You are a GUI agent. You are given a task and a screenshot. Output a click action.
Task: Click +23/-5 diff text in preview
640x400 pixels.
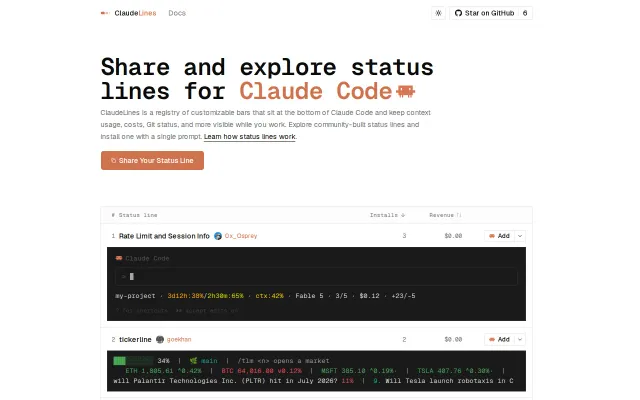click(403, 296)
